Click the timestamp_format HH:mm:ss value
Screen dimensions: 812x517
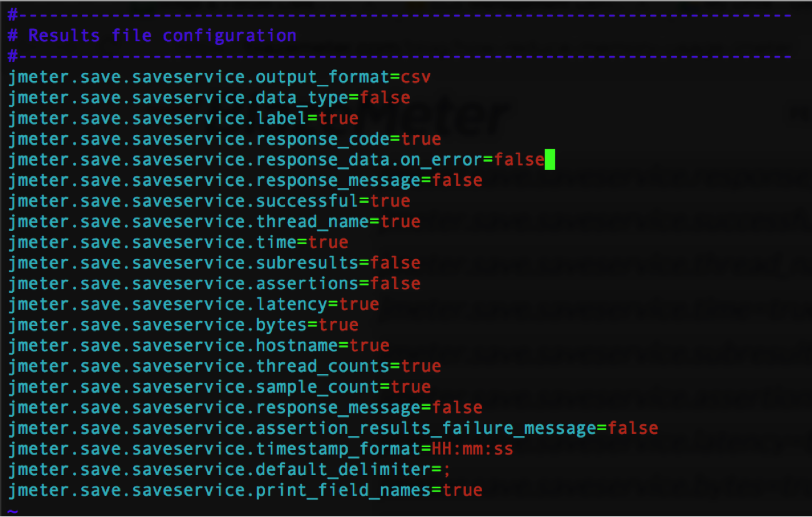click(x=472, y=448)
